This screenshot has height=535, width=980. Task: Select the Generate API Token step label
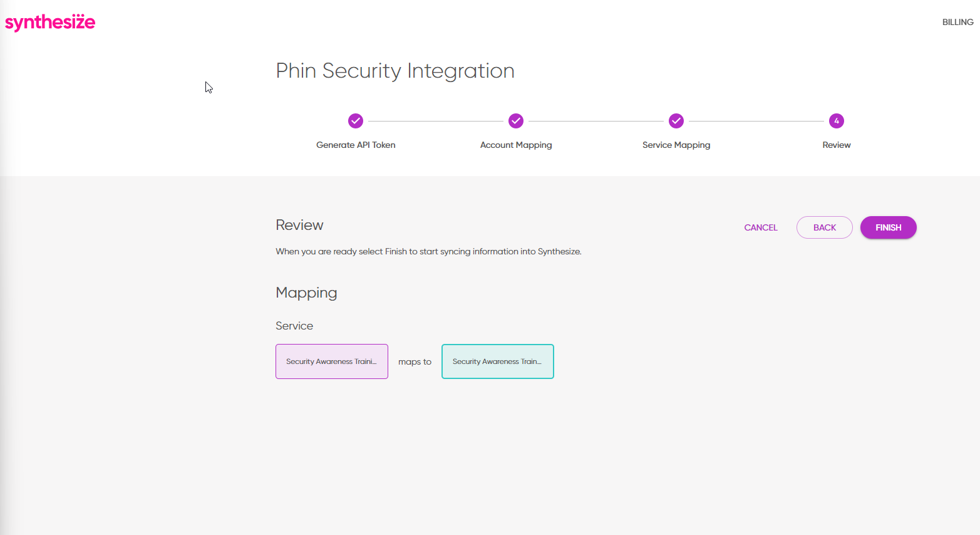tap(356, 145)
